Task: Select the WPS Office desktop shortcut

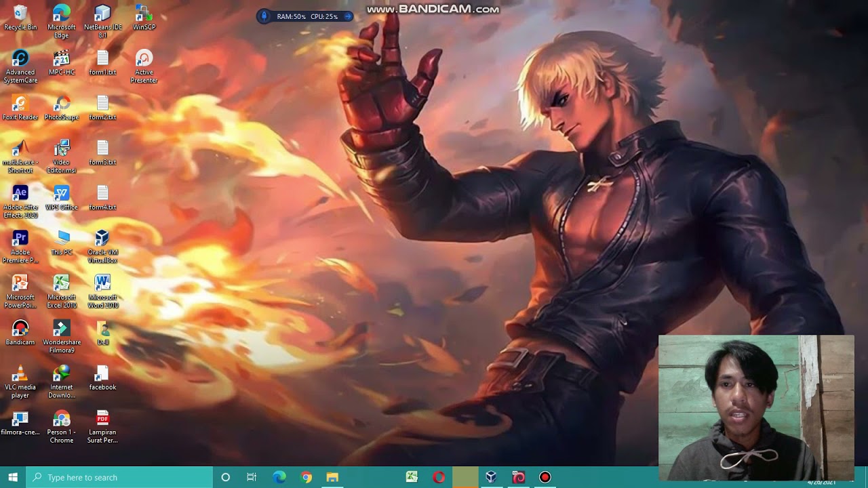Action: [x=62, y=198]
